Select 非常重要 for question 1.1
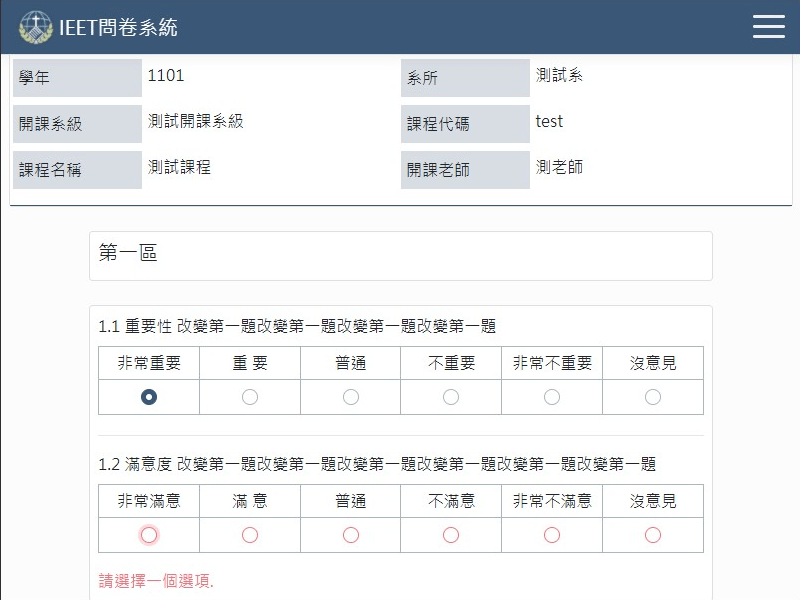Image resolution: width=800 pixels, height=600 pixels. tap(148, 396)
